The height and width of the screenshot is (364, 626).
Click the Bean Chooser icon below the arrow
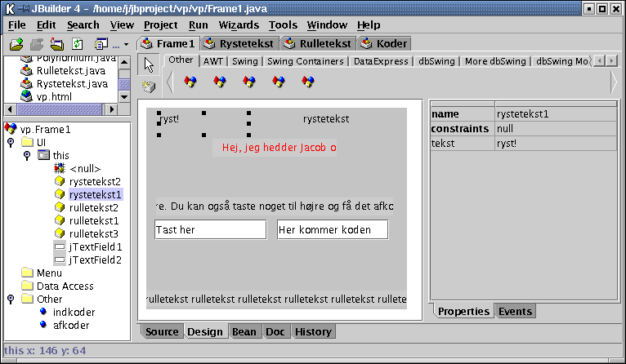(149, 85)
